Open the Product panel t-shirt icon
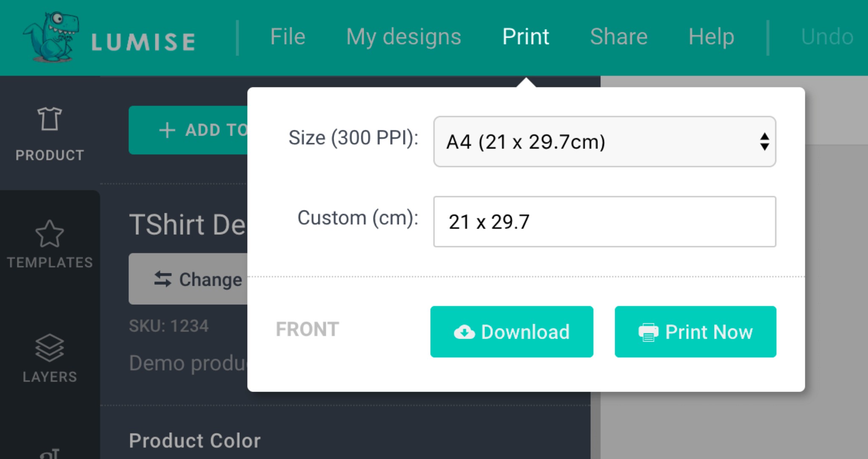868x459 pixels. pos(50,119)
